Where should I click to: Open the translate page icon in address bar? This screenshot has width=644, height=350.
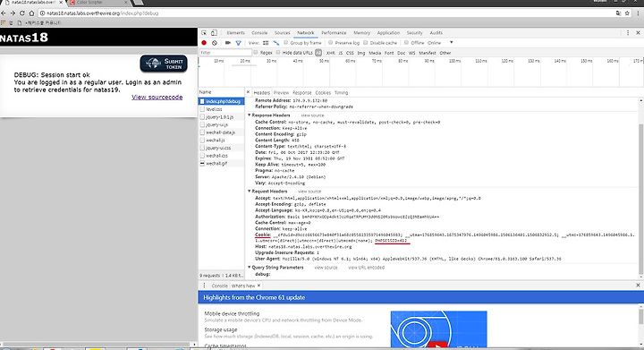click(619, 13)
